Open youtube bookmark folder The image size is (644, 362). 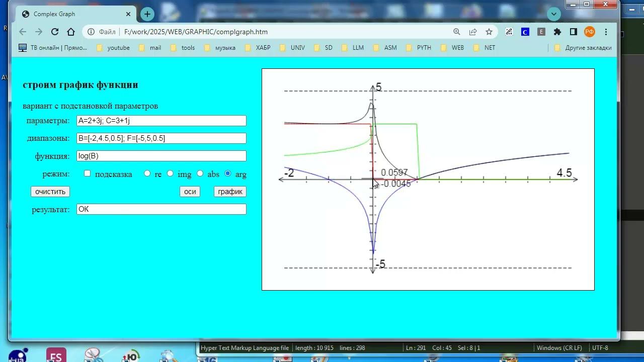click(x=113, y=48)
